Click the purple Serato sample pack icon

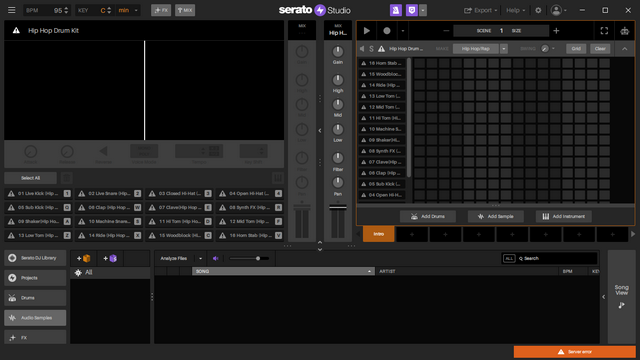point(396,10)
